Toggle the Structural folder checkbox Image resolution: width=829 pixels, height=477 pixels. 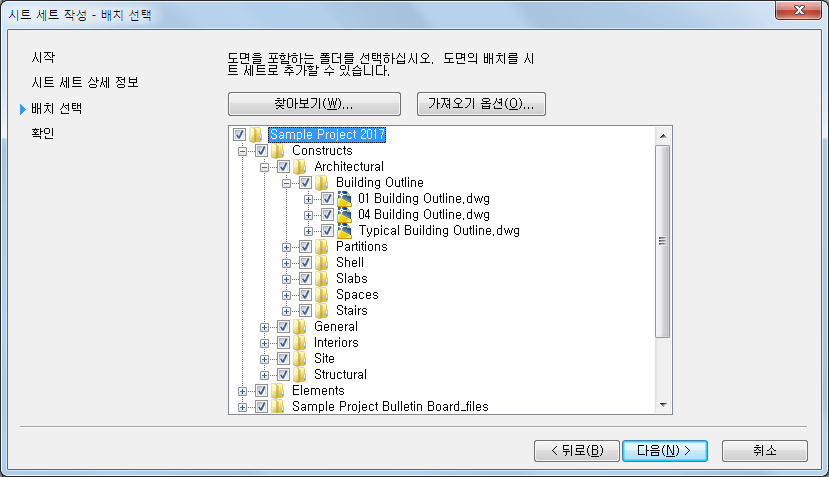283,375
